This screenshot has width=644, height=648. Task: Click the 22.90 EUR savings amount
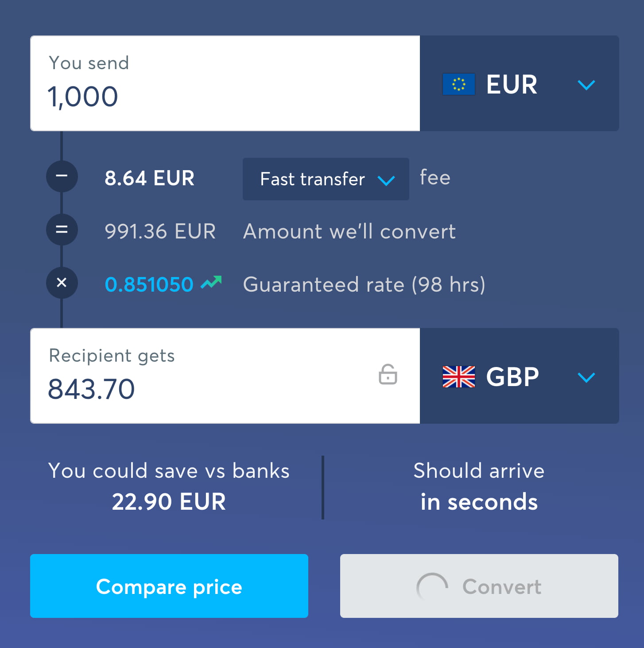[169, 502]
